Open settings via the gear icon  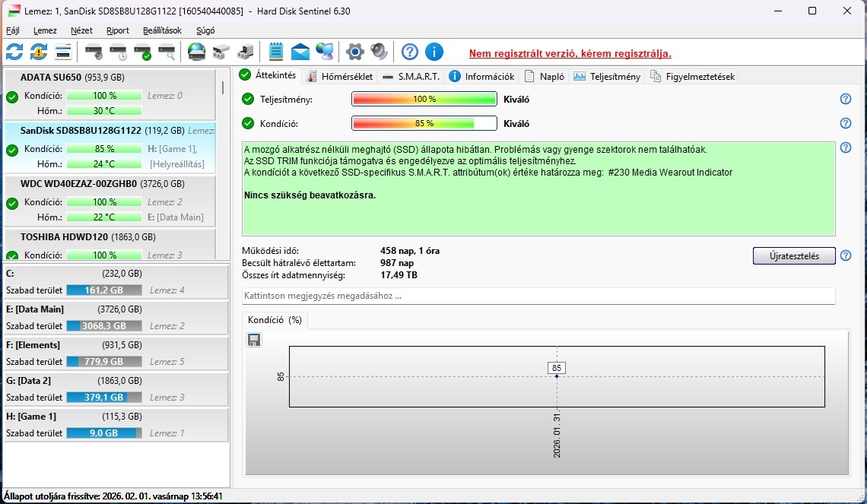[x=354, y=52]
